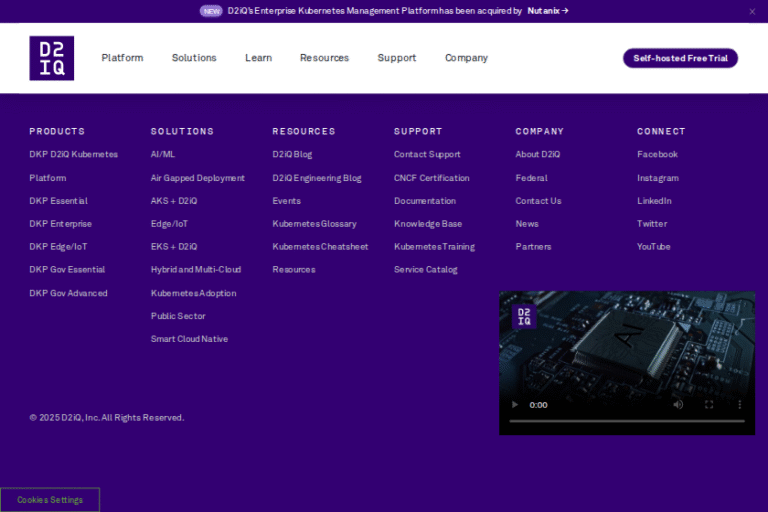768x512 pixels.
Task: Click footer Resources link under Cheatsheet
Action: coord(294,269)
